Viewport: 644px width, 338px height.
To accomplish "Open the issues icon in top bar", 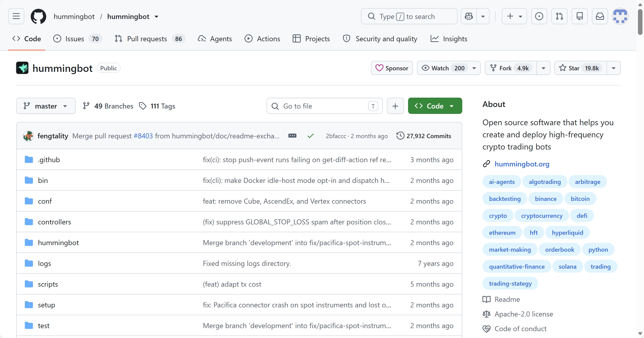I will [x=539, y=16].
